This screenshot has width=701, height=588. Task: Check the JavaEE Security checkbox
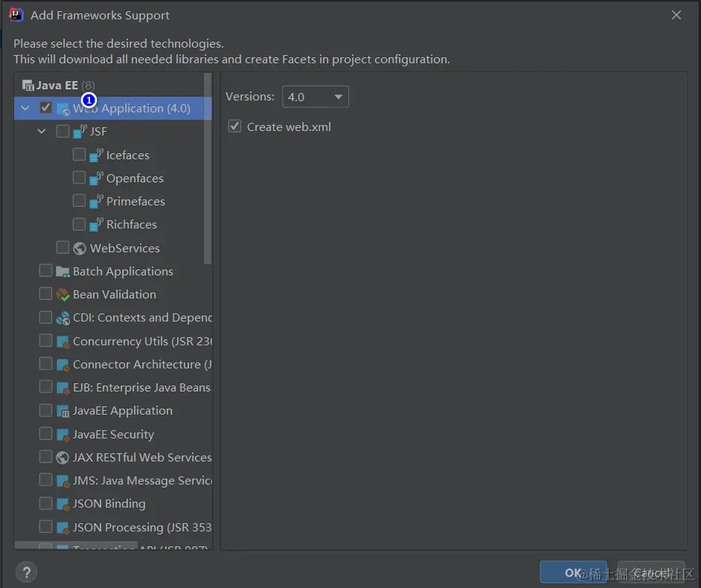pyautogui.click(x=45, y=434)
